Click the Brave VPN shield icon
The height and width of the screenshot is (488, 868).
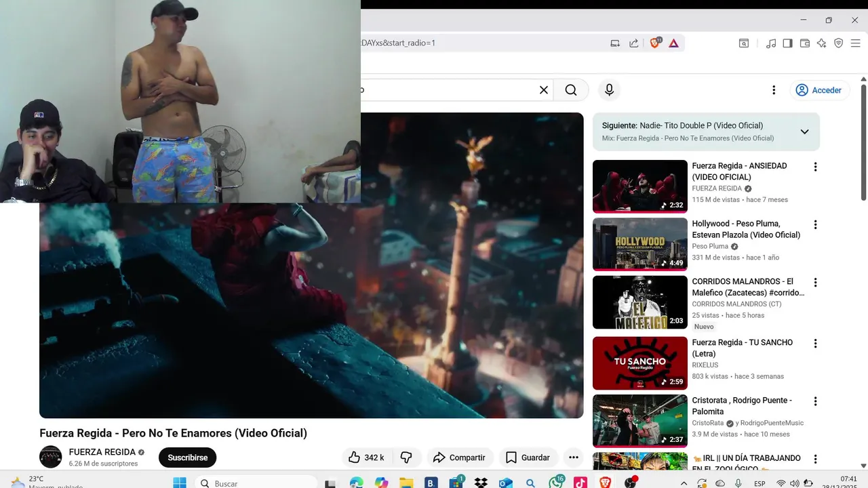coord(838,43)
